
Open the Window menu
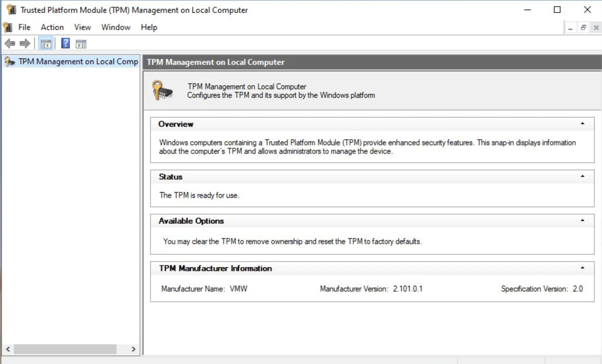click(x=116, y=27)
